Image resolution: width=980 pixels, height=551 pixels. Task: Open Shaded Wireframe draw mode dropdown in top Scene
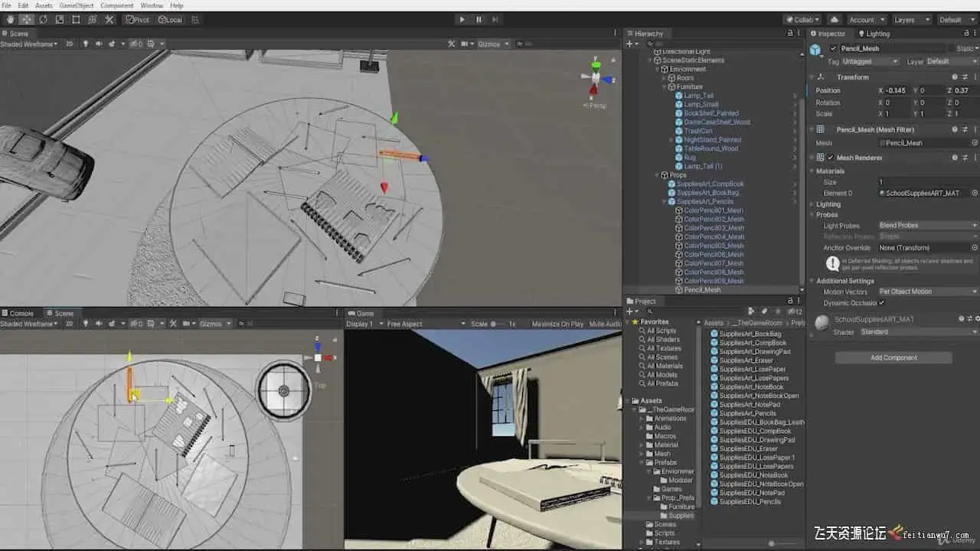(29, 44)
